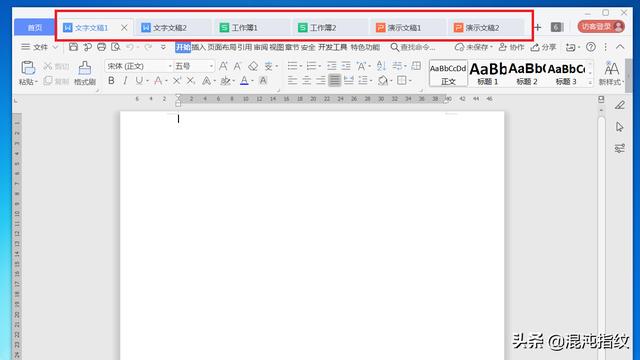The height and width of the screenshot is (360, 640).
Task: Click the Print icon in quick toolbar
Action: [x=101, y=47]
